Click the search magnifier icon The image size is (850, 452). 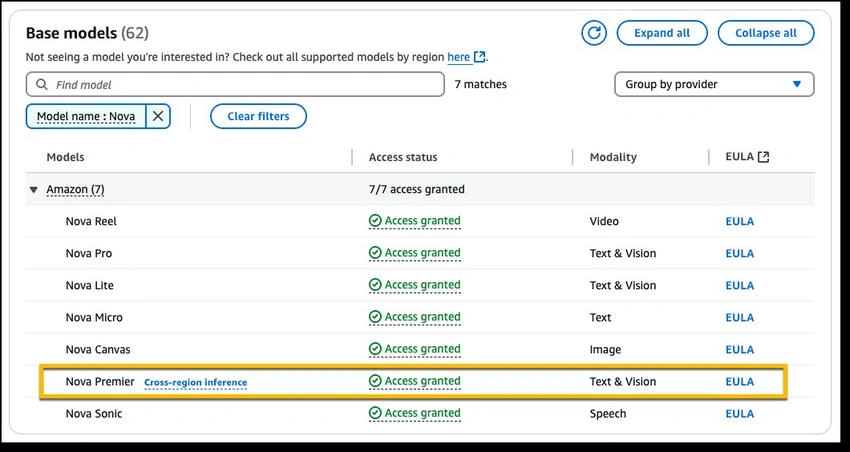pyautogui.click(x=41, y=85)
